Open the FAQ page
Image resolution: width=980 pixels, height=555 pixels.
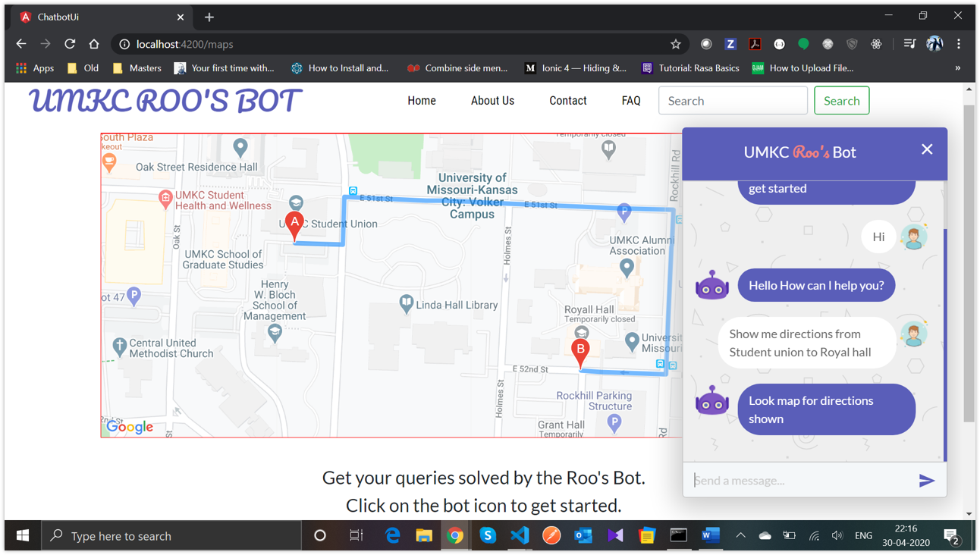(x=631, y=101)
